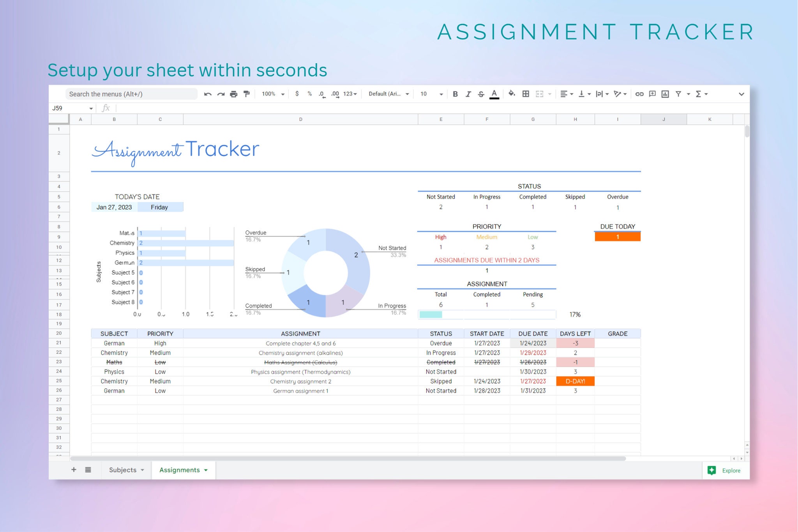The image size is (798, 532).
Task: Open the font size 10 dropdown
Action: pos(431,94)
